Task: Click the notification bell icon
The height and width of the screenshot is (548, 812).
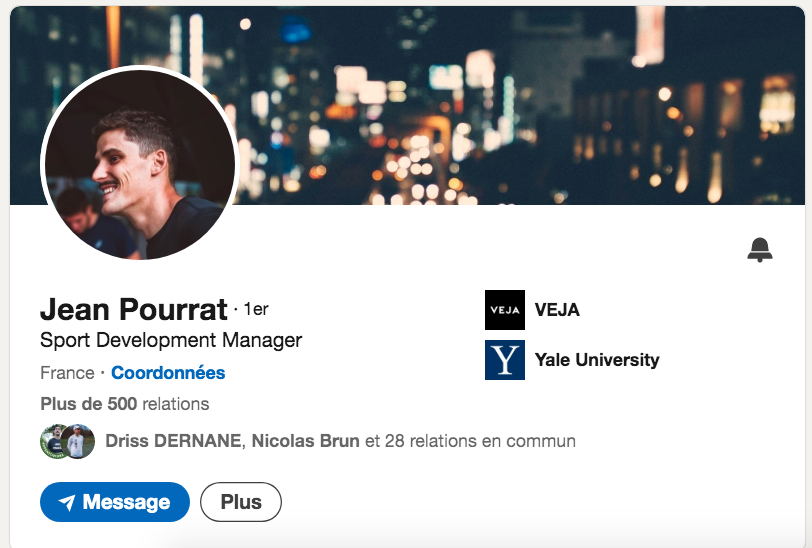Action: [x=760, y=250]
